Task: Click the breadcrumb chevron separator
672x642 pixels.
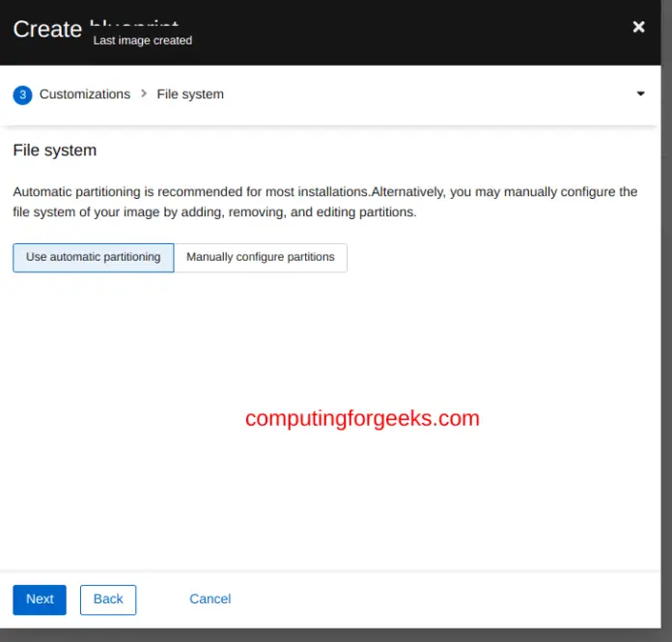Action: pyautogui.click(x=144, y=94)
